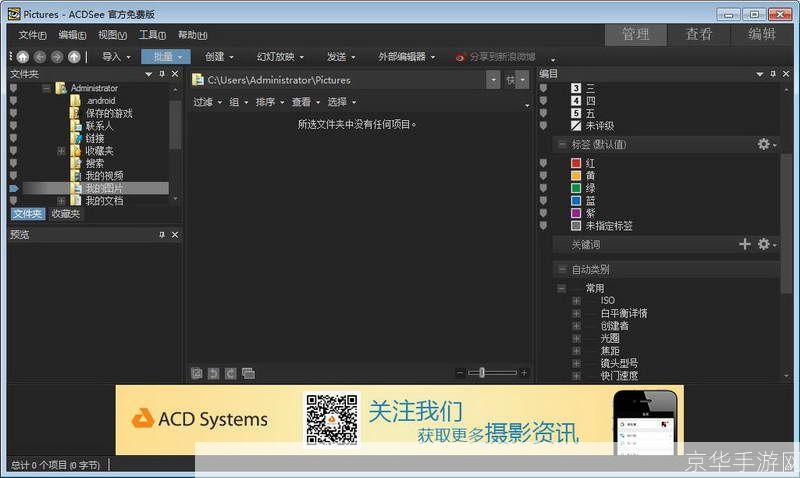Open the 幻灯放映 dropdown
Viewport: 800px width, 478px height.
tap(280, 57)
